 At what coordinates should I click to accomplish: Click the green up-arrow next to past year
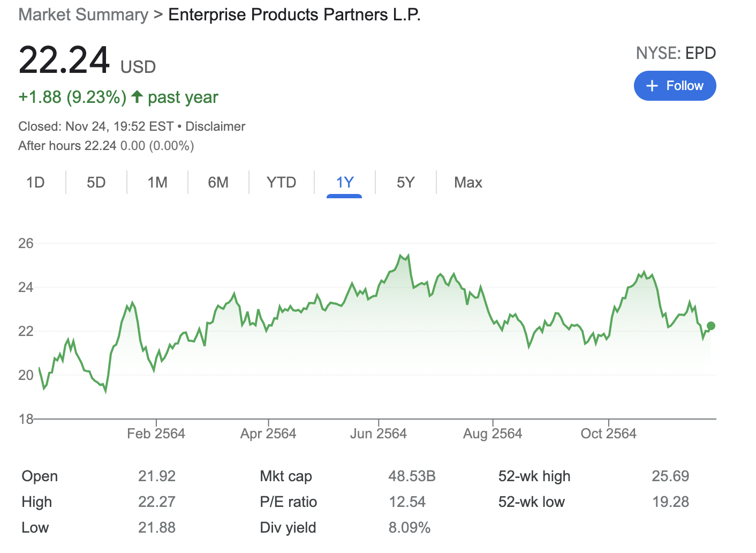[137, 97]
